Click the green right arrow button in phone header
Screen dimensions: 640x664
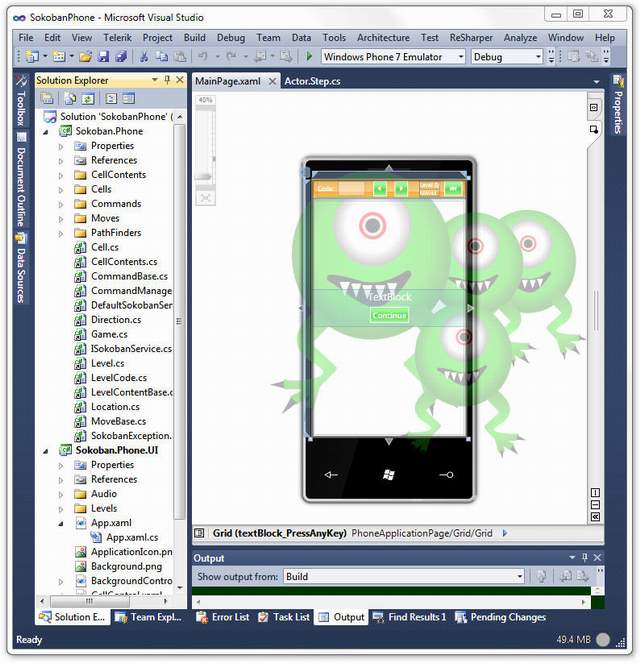pyautogui.click(x=401, y=188)
